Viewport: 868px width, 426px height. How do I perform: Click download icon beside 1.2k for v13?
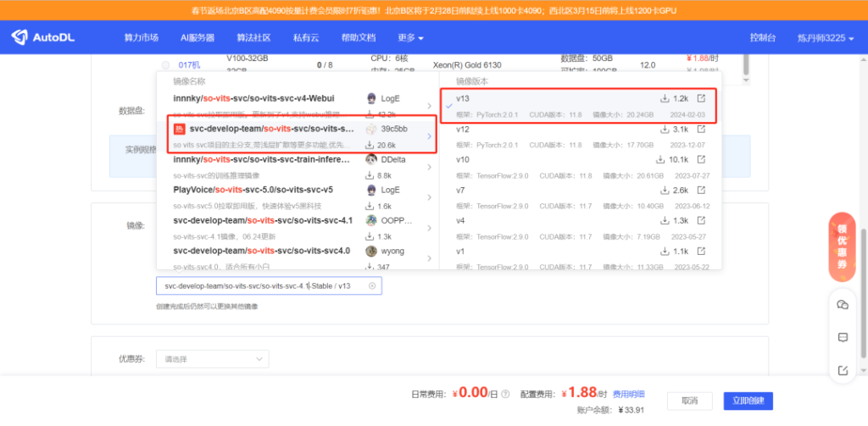coord(665,98)
